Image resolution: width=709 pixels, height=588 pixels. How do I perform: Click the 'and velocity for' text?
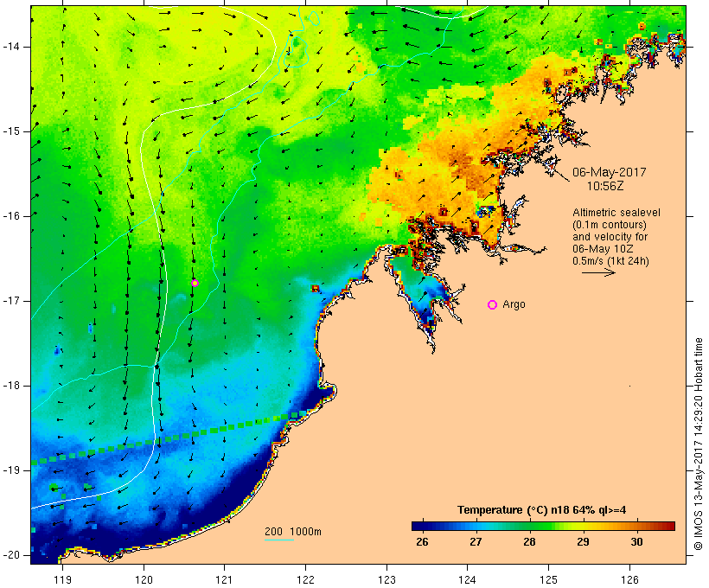coord(610,237)
